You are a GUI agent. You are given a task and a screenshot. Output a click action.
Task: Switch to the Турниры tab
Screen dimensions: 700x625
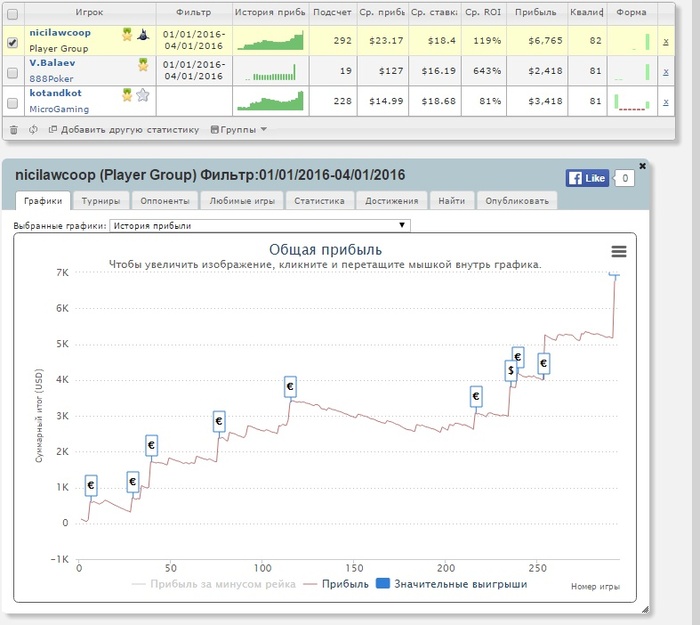pos(102,201)
